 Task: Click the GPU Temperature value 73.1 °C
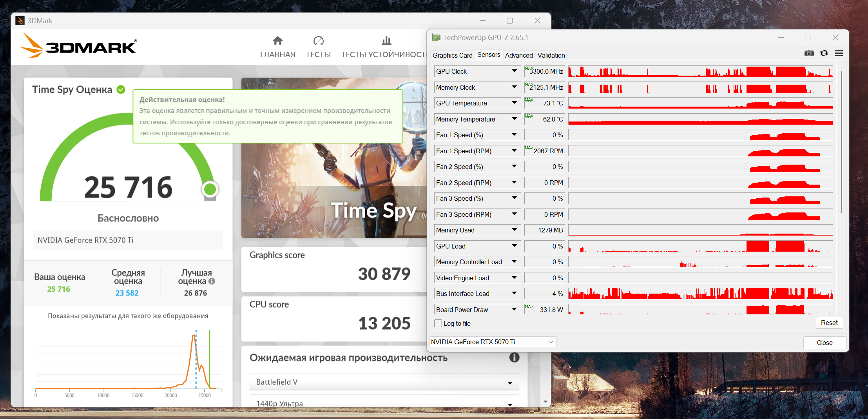[544, 103]
